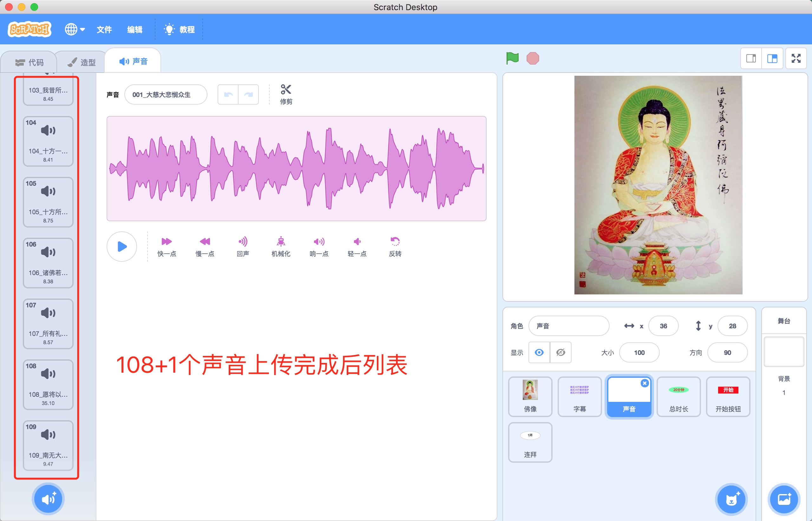Select the trim scissors tool

coord(286,94)
